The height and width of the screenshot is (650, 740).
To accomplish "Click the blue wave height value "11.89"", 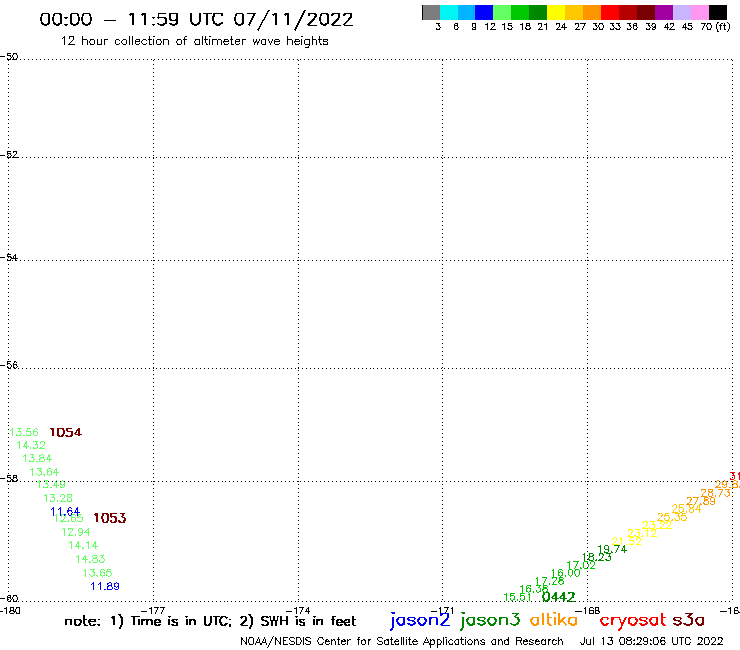I will click(x=105, y=586).
